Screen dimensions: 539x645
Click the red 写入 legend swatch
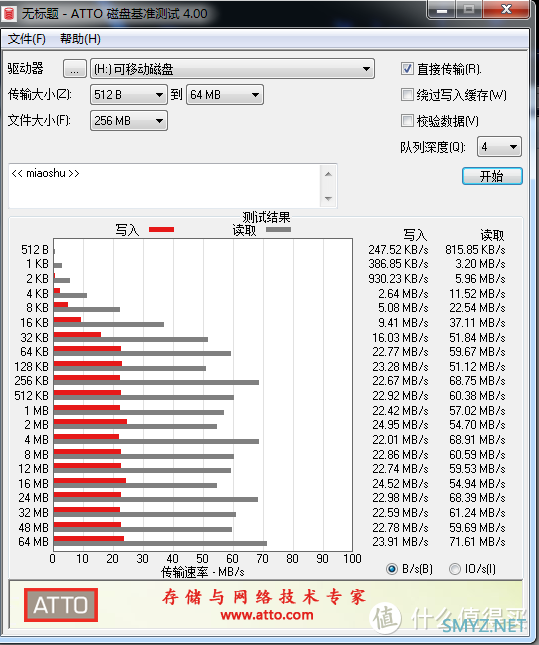161,230
